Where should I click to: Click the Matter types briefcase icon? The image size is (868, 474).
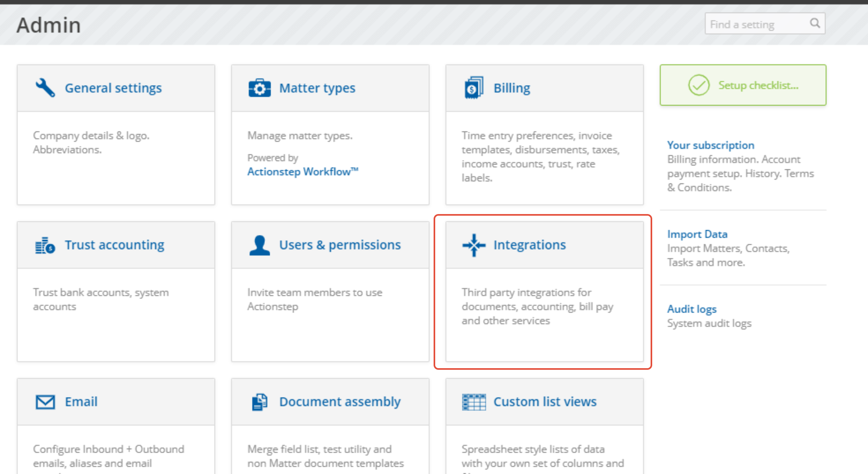[x=260, y=88]
